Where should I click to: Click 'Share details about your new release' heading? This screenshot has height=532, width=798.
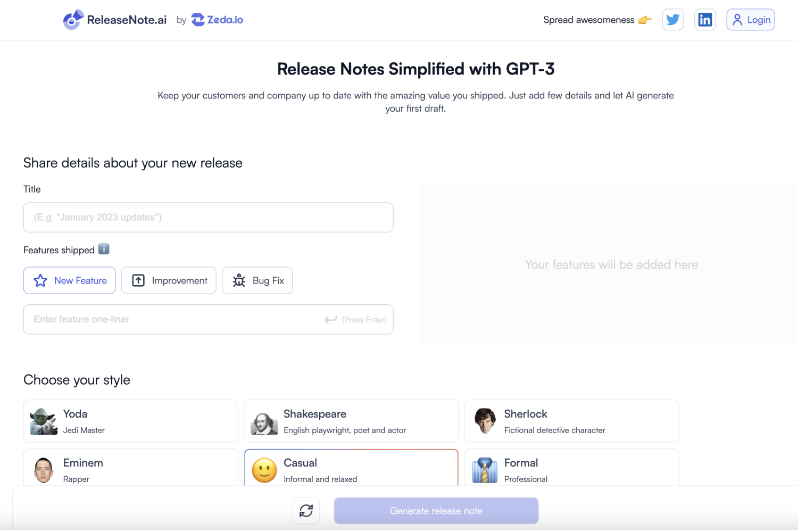click(x=133, y=163)
